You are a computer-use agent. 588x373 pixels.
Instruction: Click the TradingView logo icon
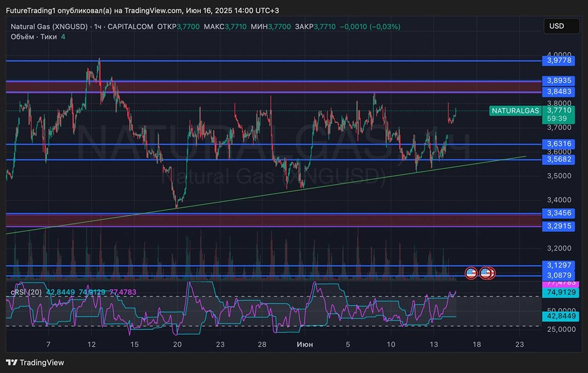point(12,362)
